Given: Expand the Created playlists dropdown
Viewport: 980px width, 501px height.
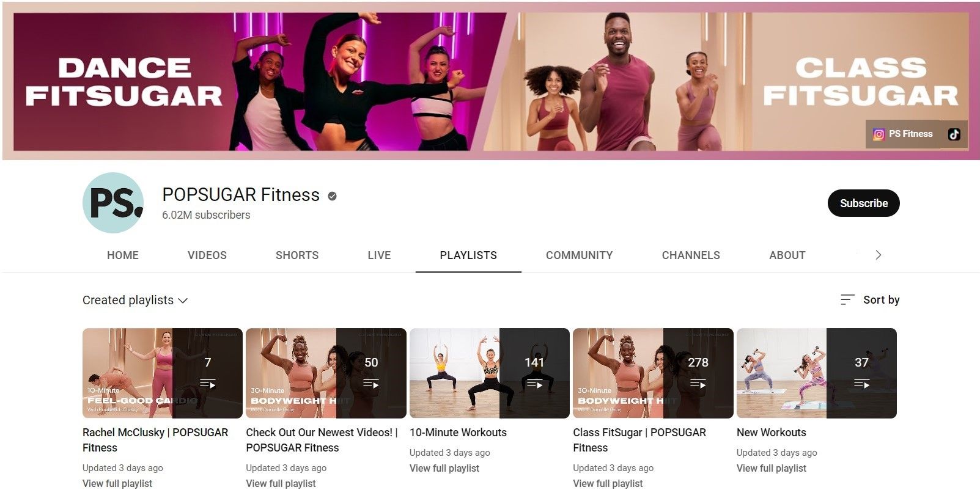Looking at the screenshot, I should tap(135, 300).
